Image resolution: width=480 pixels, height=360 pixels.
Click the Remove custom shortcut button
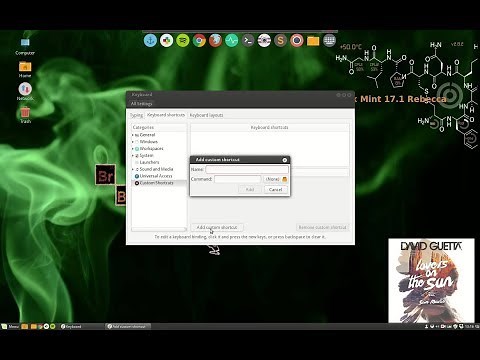pos(322,227)
